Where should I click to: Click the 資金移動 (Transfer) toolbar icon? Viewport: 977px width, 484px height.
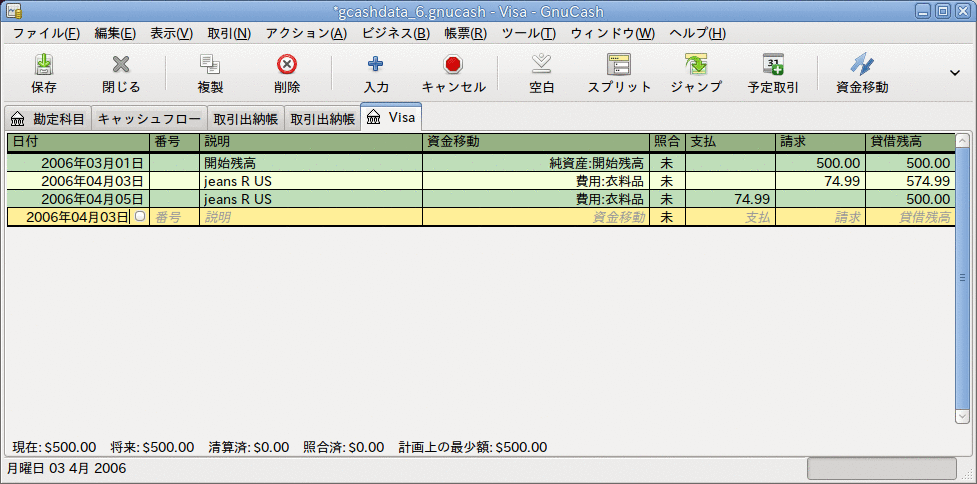862,65
